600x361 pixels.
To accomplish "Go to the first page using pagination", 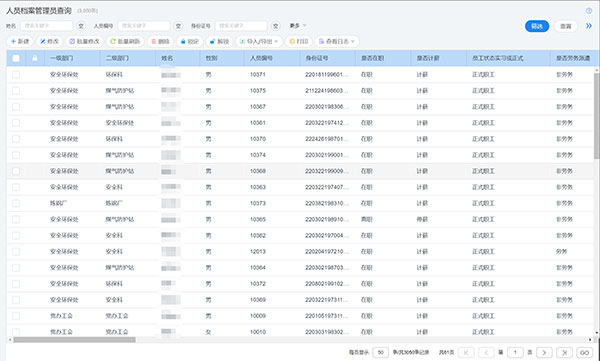I will (466, 352).
